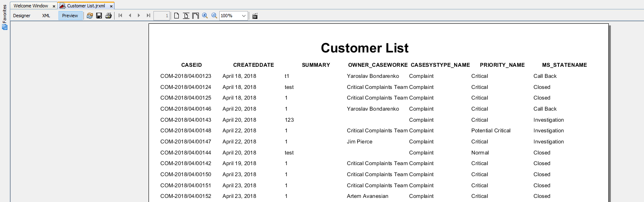Zoom in on the report
644x202 pixels.
[x=205, y=16]
